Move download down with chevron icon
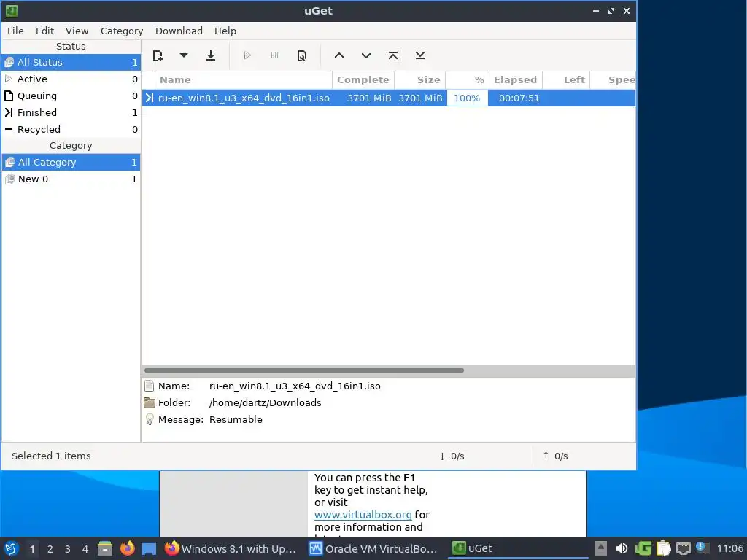Image resolution: width=747 pixels, height=560 pixels. [x=366, y=55]
